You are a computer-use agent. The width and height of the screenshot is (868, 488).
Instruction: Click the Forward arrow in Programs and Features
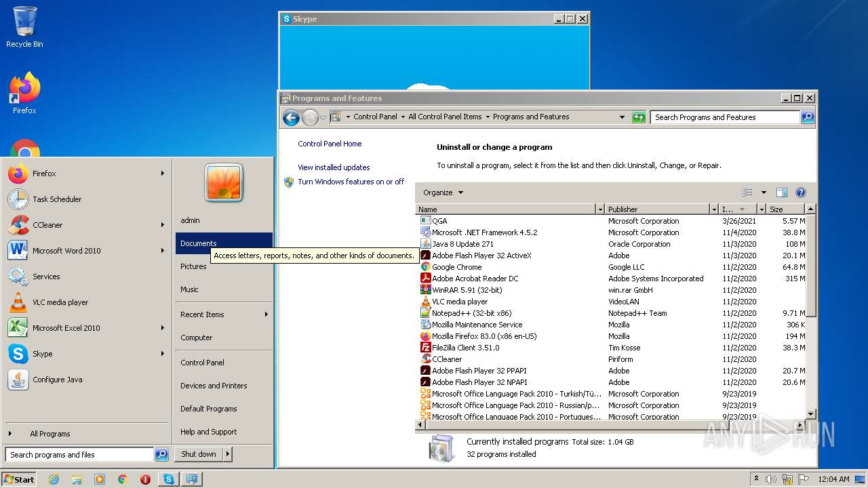310,117
